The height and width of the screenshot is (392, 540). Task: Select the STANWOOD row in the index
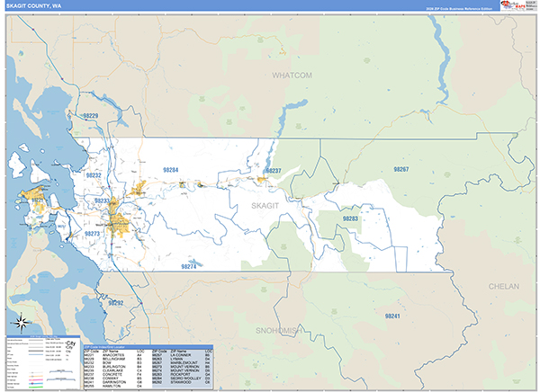click(x=182, y=382)
